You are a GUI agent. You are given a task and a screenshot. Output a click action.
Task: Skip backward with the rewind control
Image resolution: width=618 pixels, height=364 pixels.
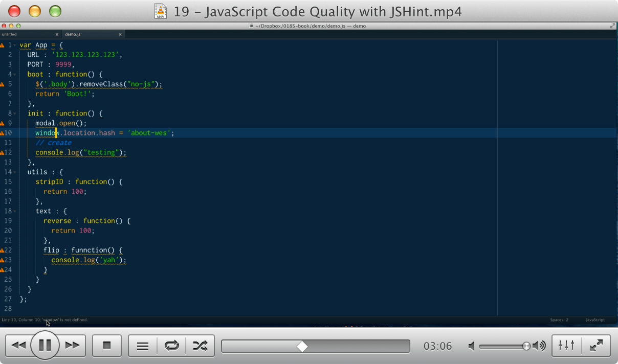[x=19, y=346]
